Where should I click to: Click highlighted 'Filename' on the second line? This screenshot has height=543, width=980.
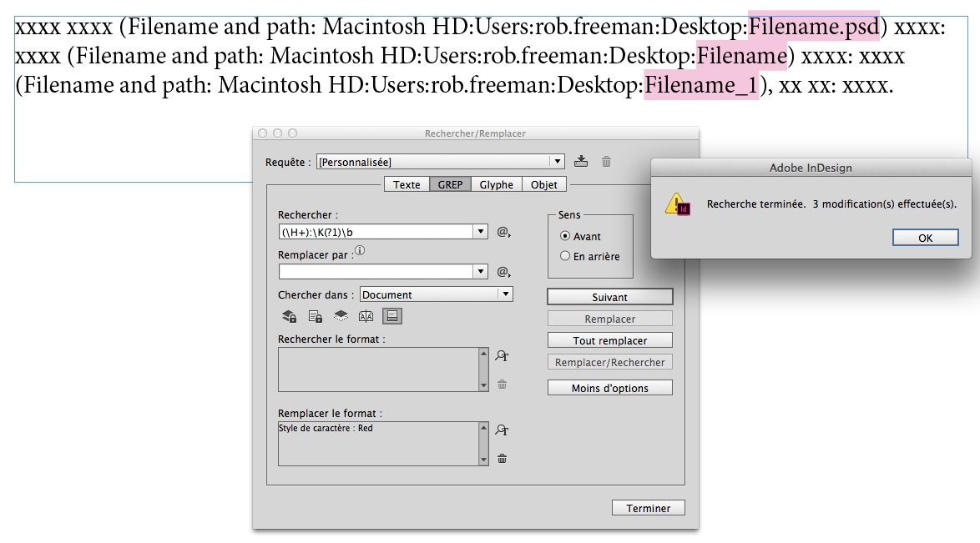(742, 56)
